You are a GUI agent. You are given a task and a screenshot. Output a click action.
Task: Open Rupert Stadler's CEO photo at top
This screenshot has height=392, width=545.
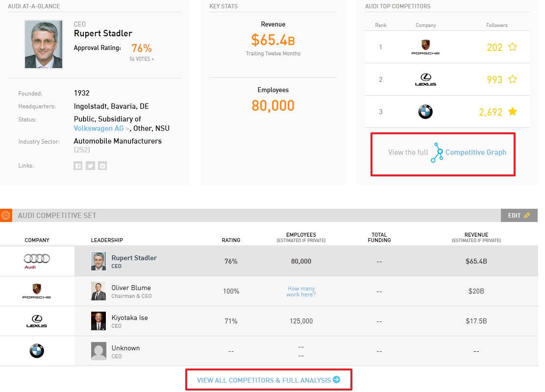coord(44,44)
